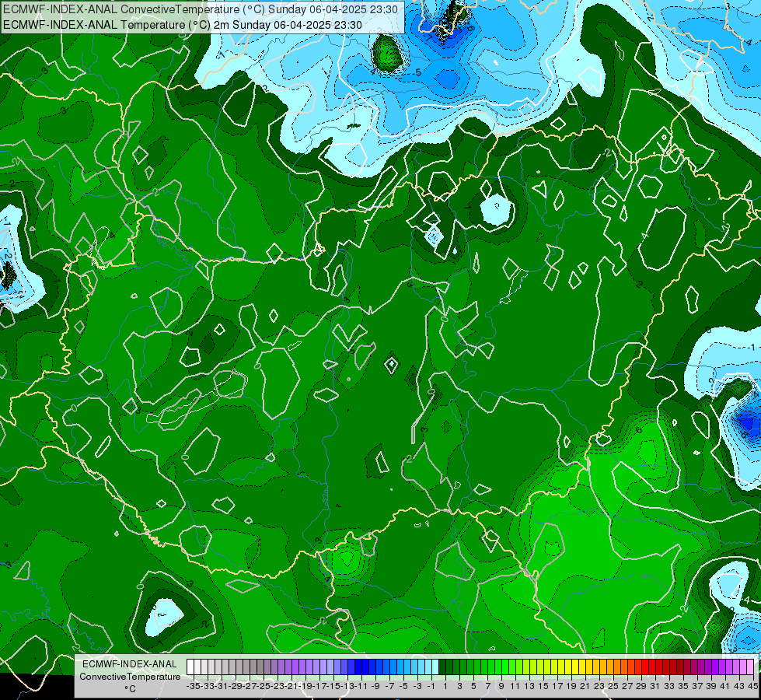Screen dimensions: 761x700
Task: Click the ConvectiveTemperature title line at top
Action: (x=201, y=9)
